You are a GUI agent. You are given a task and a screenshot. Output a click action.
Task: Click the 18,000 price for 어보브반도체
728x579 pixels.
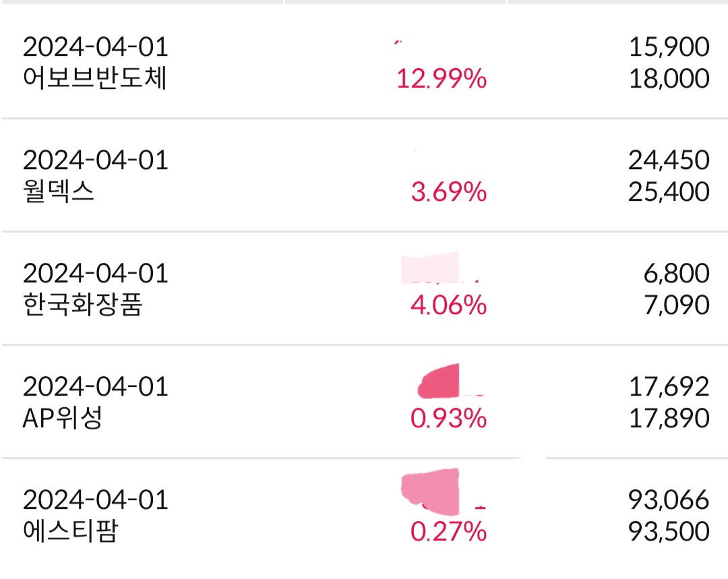pos(669,80)
